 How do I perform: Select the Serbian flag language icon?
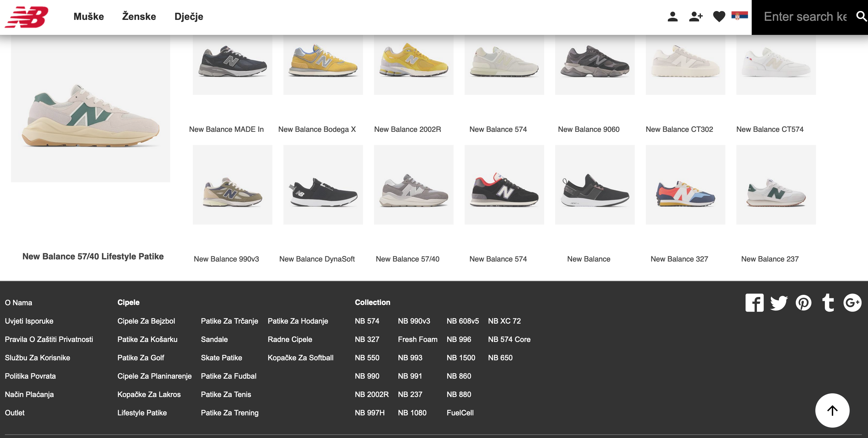pyautogui.click(x=740, y=16)
